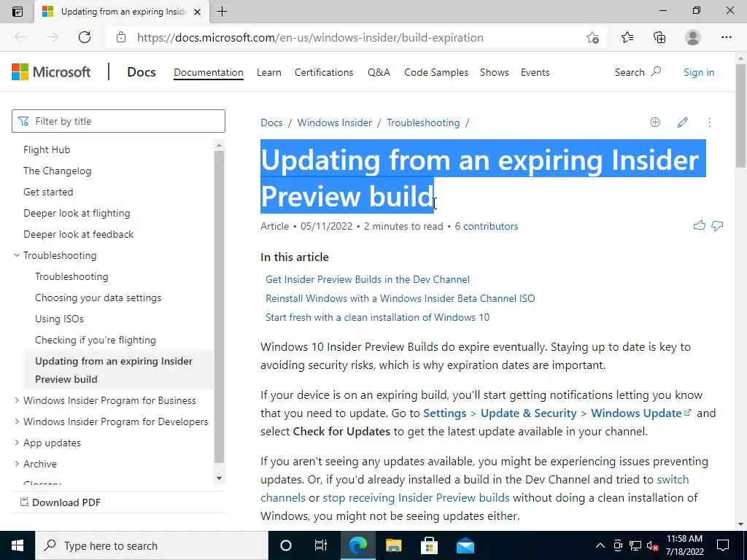Show hidden system tray icons

coord(600,545)
